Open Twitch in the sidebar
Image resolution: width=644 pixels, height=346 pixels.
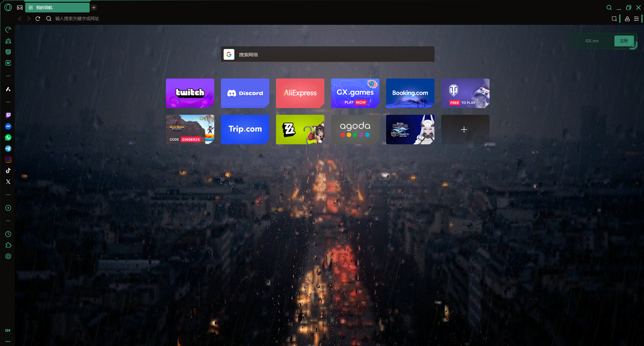[8, 115]
